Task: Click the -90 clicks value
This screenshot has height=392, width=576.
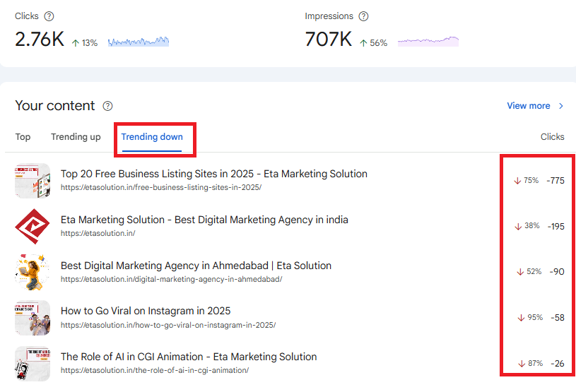Action: (557, 272)
